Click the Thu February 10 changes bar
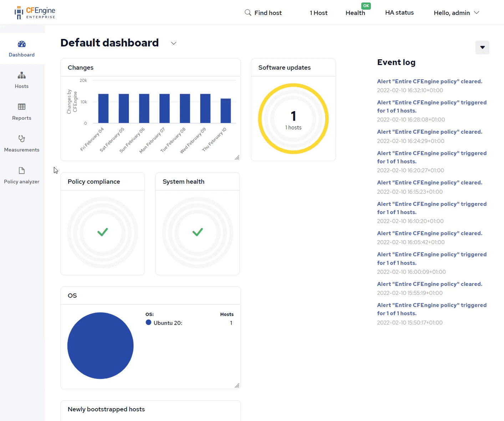Viewport: 504px width, 421px height. [226, 111]
